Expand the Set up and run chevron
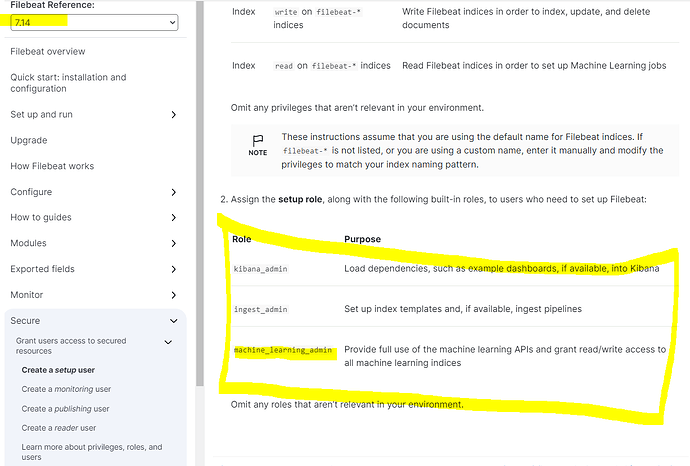This screenshot has height=466, width=690. (173, 115)
